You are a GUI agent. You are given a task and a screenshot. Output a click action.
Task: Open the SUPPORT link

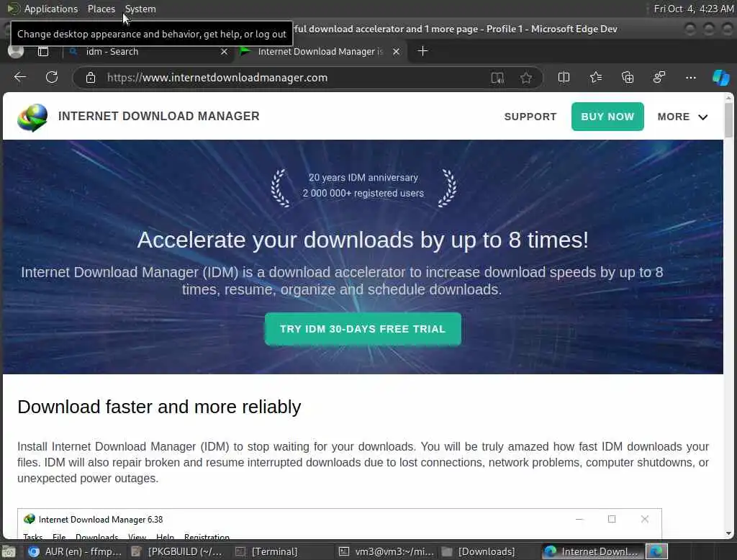(530, 117)
